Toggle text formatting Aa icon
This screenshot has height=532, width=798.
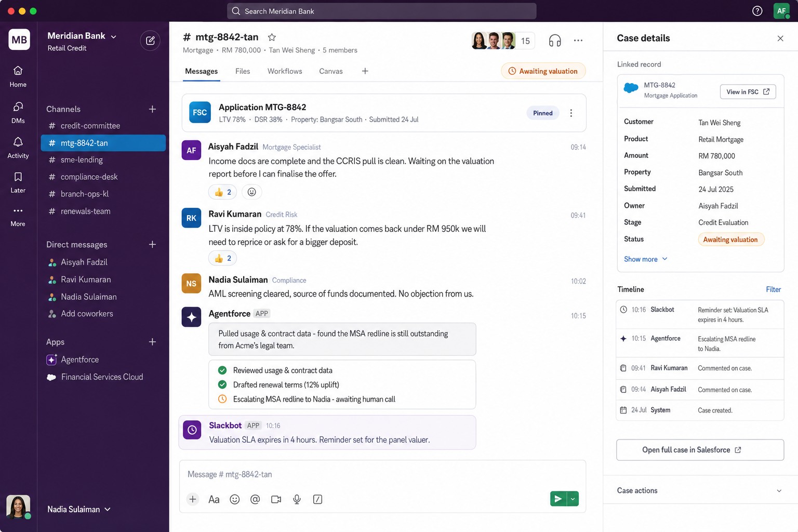tap(214, 499)
